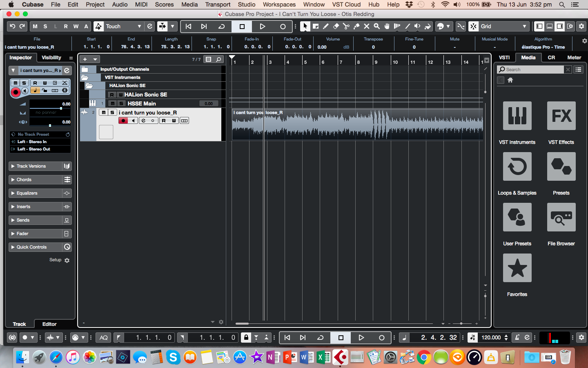The width and height of the screenshot is (588, 368).
Task: Select the Hand/Comp tool
Action: click(x=387, y=26)
